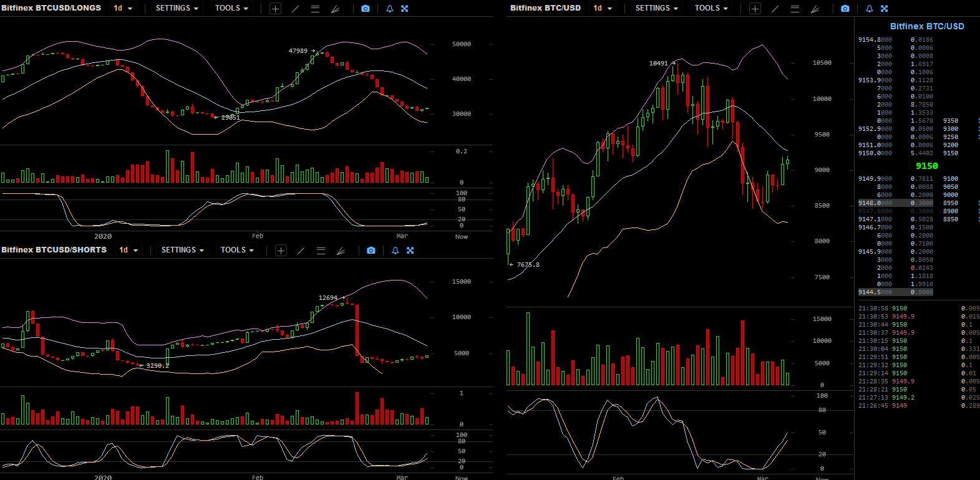This screenshot has width=980, height=480.
Task: Select the 9151.0 ask row in order book
Action: (896, 145)
